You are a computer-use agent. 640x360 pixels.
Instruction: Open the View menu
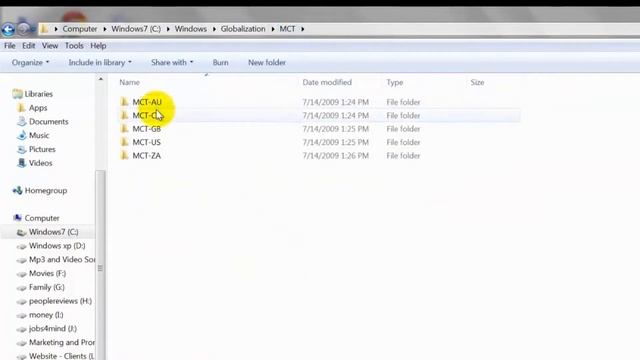click(50, 46)
